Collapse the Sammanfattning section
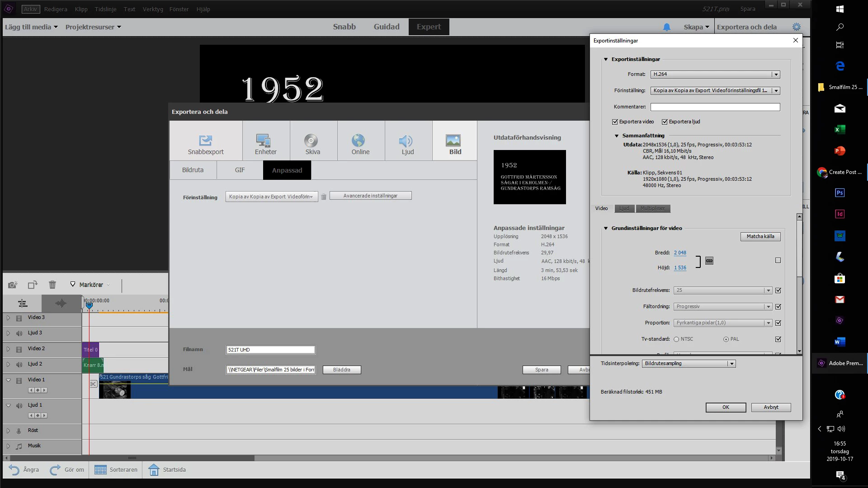Screen dimensions: 868x488 (x=616, y=136)
